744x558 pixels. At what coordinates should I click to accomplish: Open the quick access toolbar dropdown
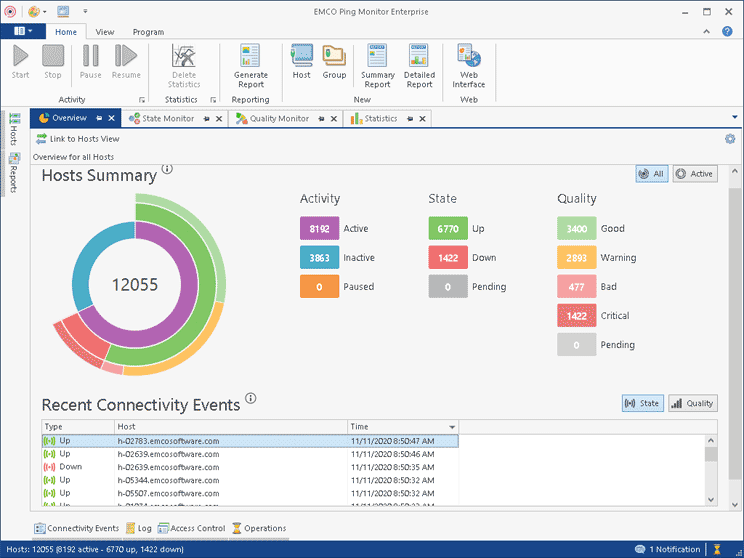[84, 12]
